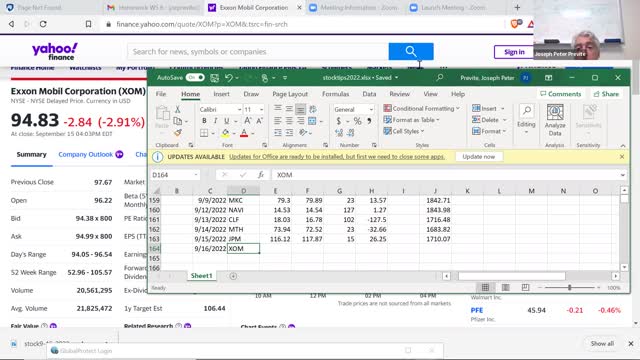Screen dimensions: 640x360
Task: Toggle bold formatting in Excel ribbon
Action: click(204, 121)
